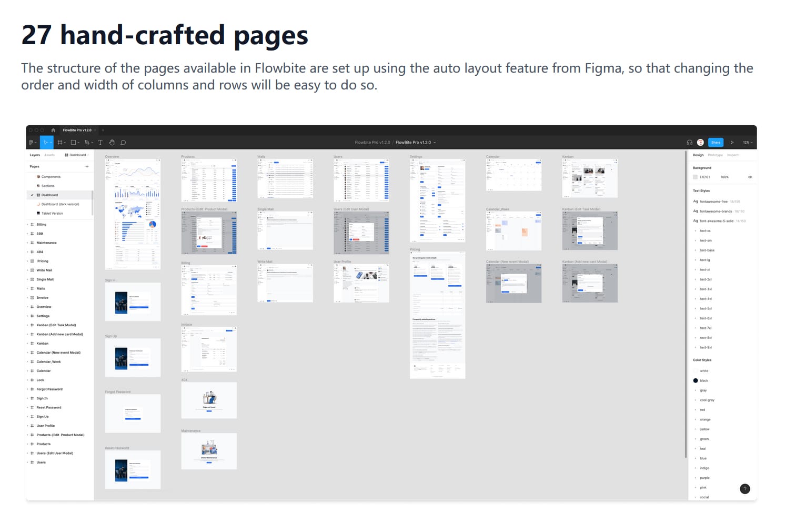The width and height of the screenshot is (785, 532).
Task: Click the Ag icon for fontawesome-free
Action: pyautogui.click(x=696, y=202)
